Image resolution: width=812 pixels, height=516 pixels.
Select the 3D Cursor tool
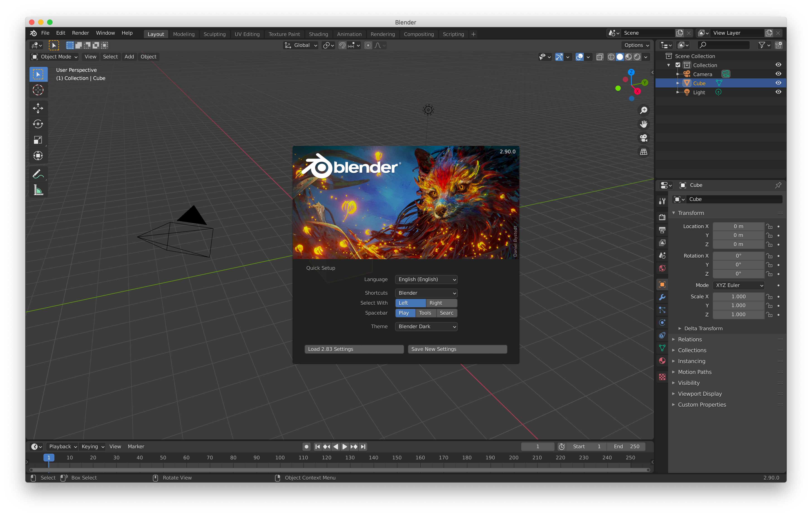tap(38, 90)
